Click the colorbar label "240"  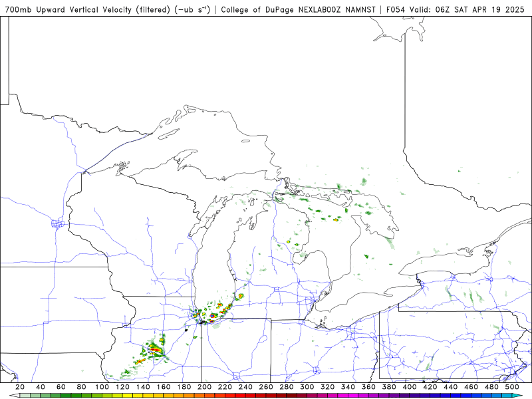245,387
